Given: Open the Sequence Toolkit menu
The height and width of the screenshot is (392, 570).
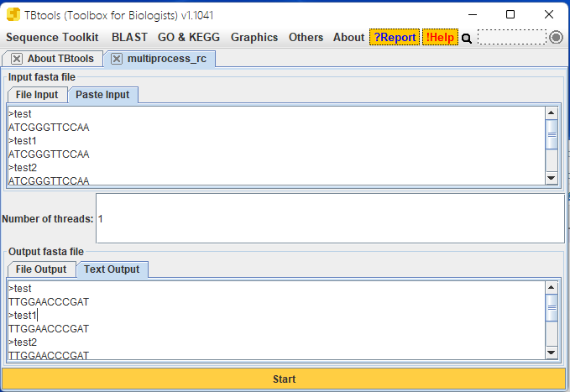Looking at the screenshot, I should click(x=52, y=37).
